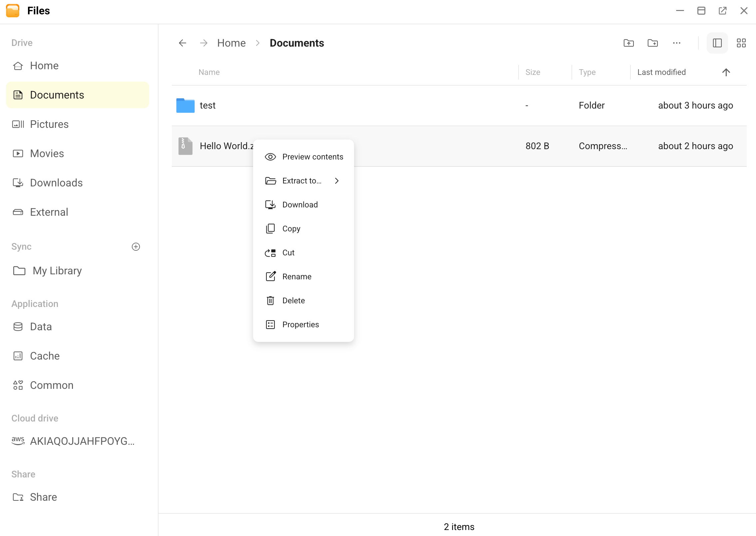The image size is (756, 536).
Task: Navigate forward with the right arrow
Action: (x=204, y=43)
